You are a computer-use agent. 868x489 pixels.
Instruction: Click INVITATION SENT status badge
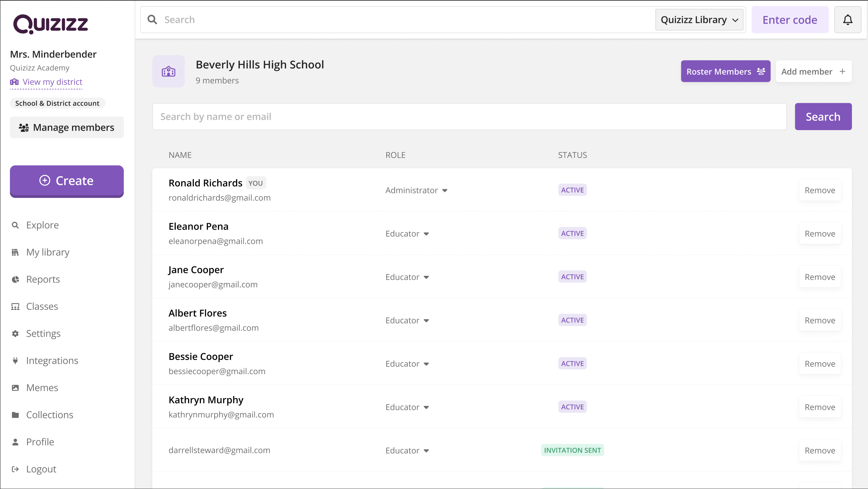tap(572, 450)
